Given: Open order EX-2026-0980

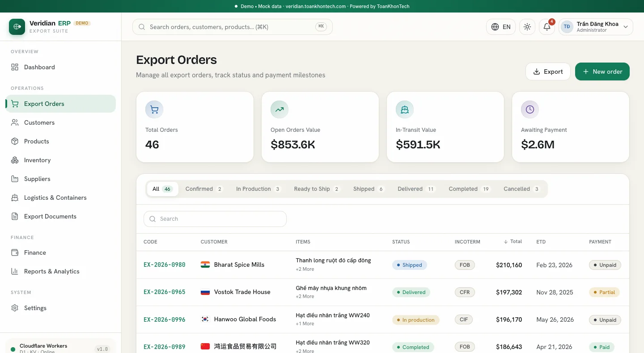Looking at the screenshot, I should (x=164, y=265).
